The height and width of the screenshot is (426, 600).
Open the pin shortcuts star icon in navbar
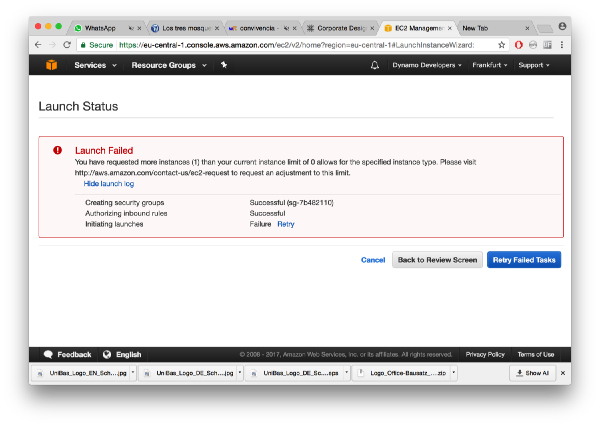224,65
